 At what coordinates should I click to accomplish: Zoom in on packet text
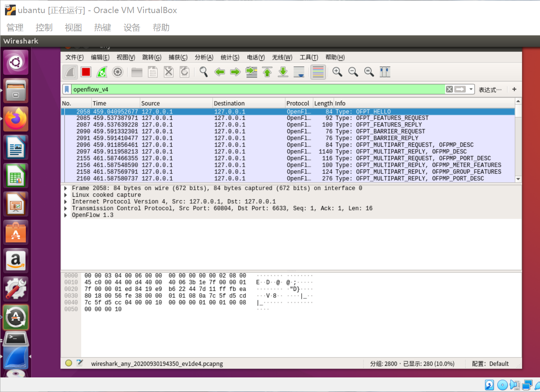point(337,72)
